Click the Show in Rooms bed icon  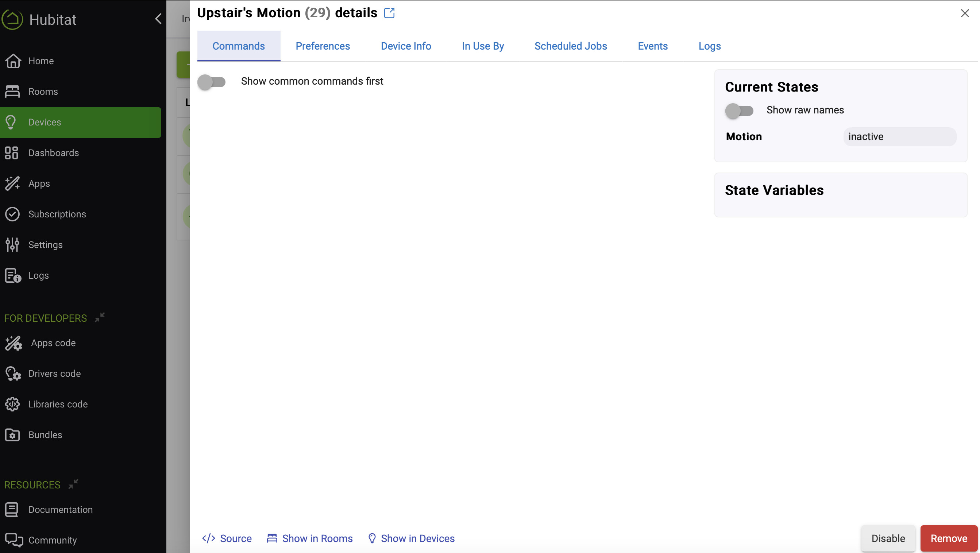tap(272, 538)
